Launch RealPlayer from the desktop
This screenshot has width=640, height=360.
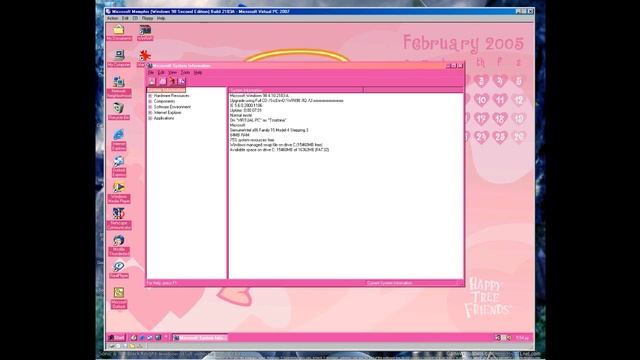point(119,270)
